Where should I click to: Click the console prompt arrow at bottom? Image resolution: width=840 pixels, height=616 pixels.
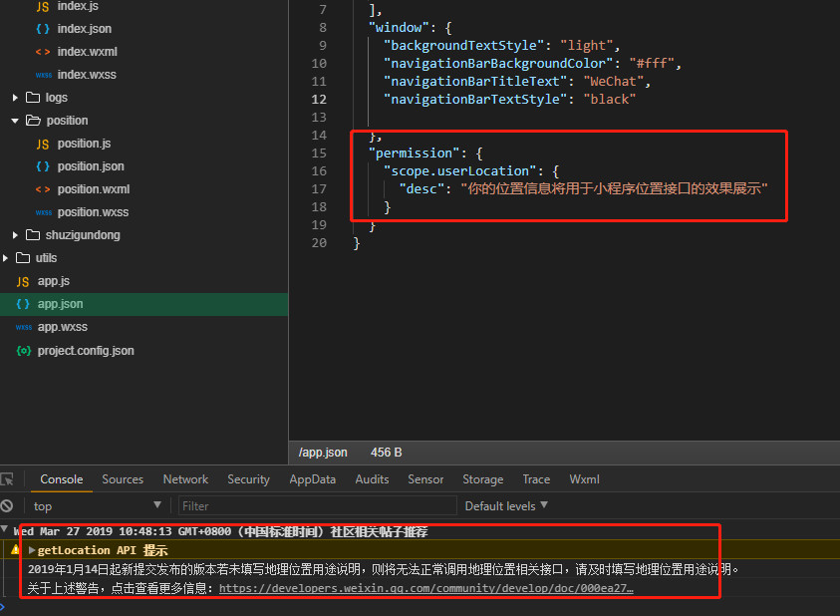pyautogui.click(x=3, y=606)
